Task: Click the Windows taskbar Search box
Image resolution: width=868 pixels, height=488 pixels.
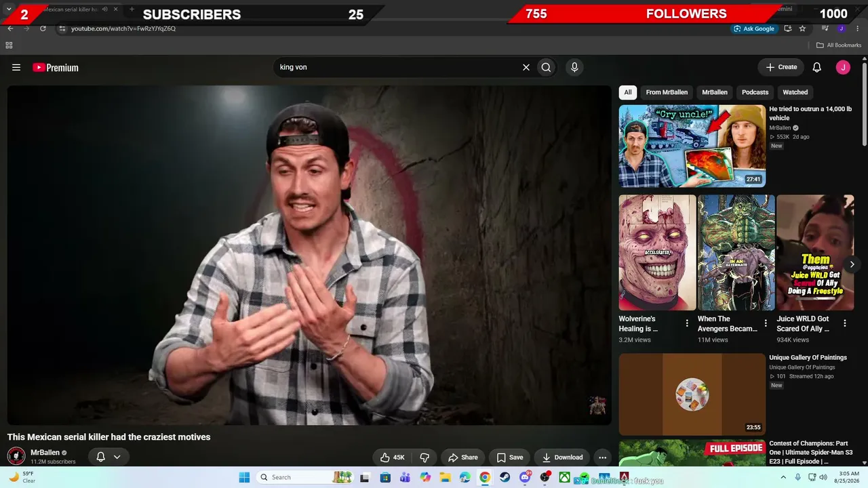Action: click(x=305, y=477)
